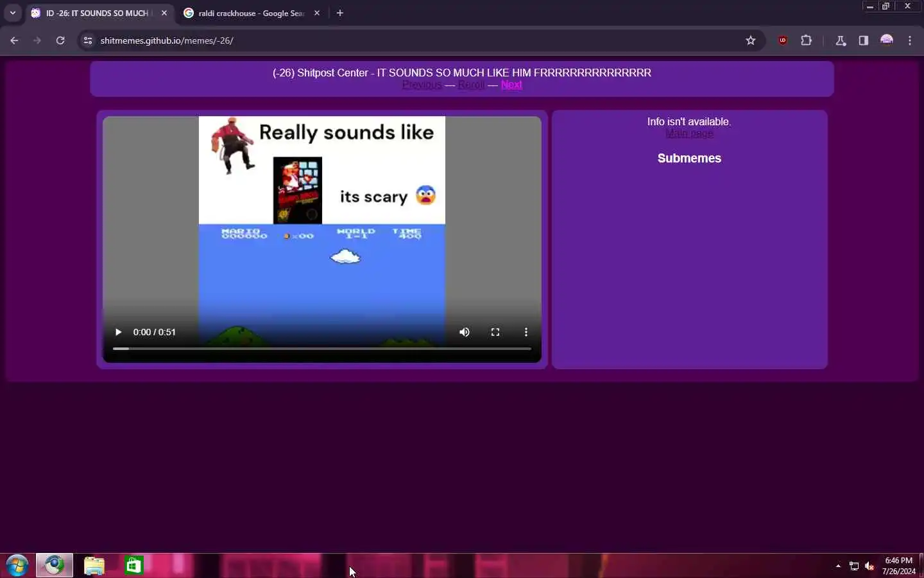Switch to the raldi crackhouse Google tab
Image resolution: width=924 pixels, height=578 pixels.
pyautogui.click(x=252, y=13)
